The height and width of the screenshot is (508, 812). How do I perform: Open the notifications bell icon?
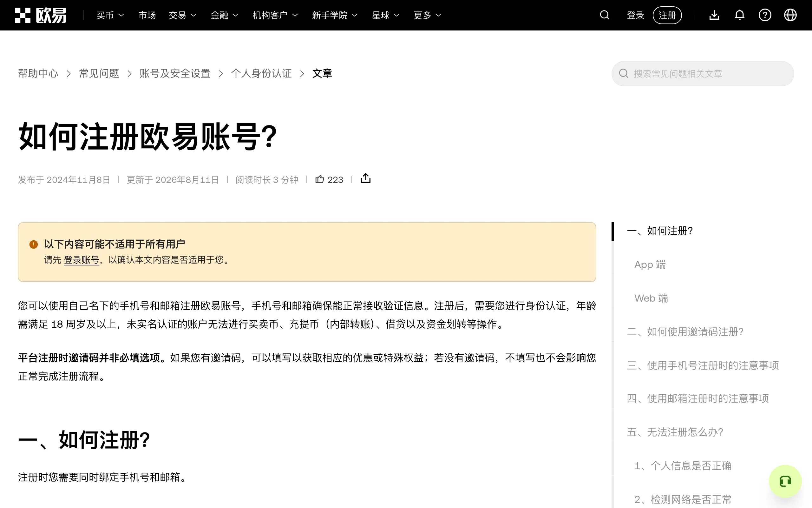(740, 15)
